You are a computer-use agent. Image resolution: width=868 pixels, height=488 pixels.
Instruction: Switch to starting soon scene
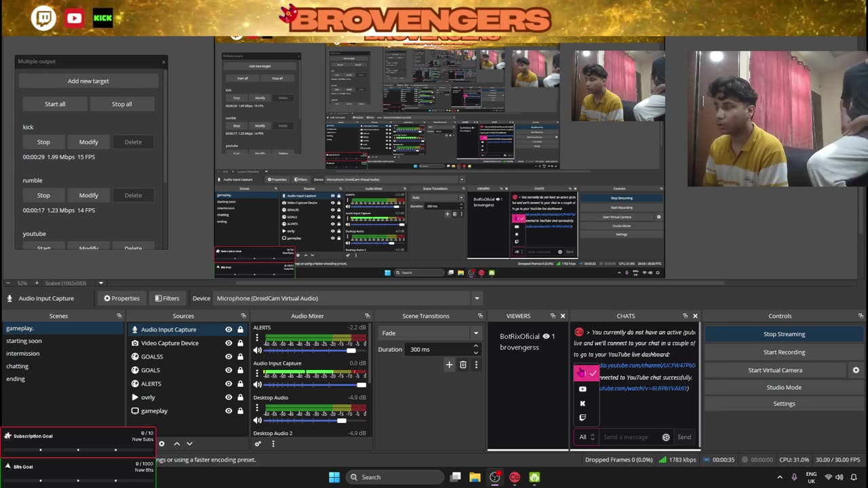point(63,341)
